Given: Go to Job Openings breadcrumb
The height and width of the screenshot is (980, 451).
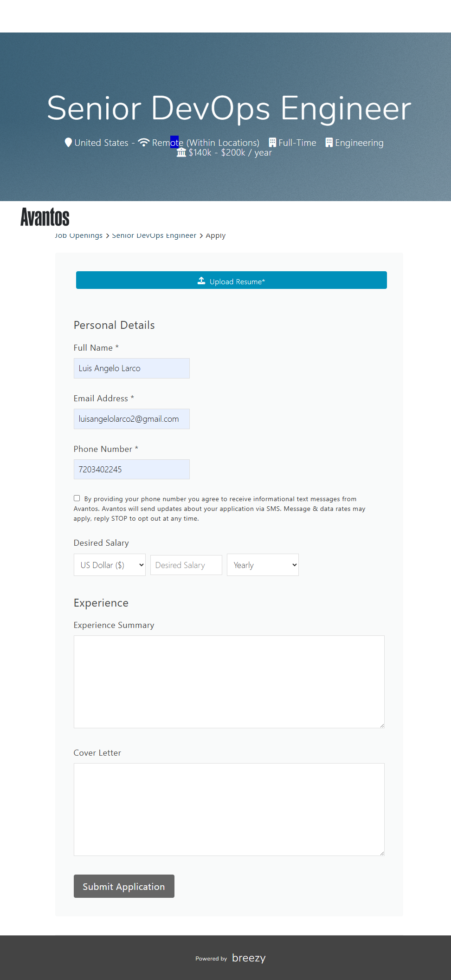Looking at the screenshot, I should coord(78,236).
